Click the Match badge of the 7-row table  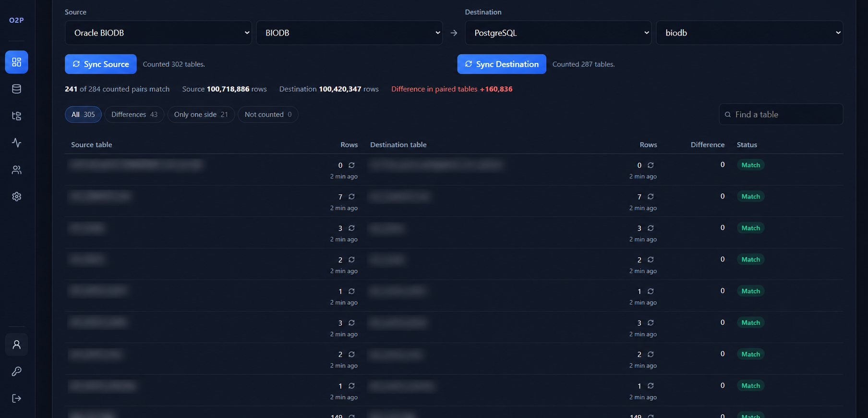coord(751,197)
